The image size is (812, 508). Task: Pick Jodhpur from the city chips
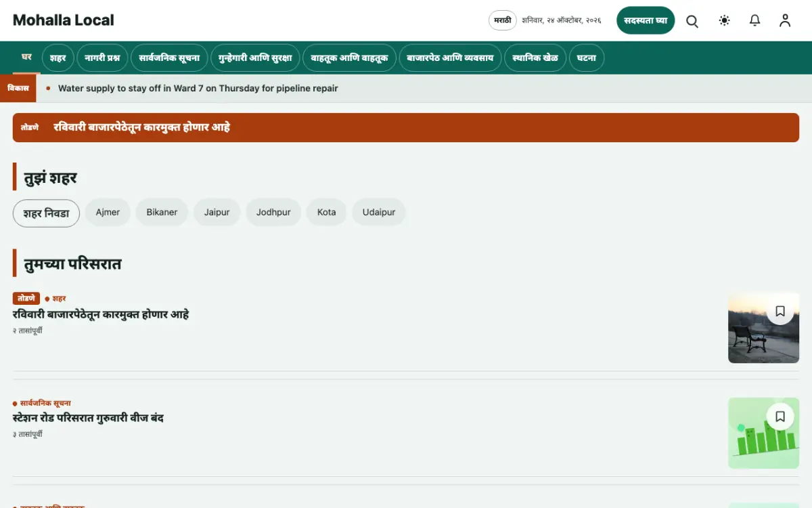click(x=273, y=213)
